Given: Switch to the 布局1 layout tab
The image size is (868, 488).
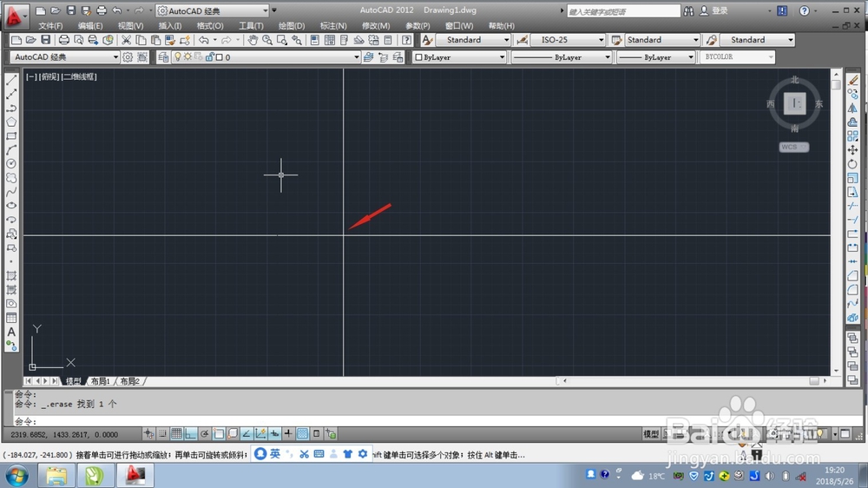Looking at the screenshot, I should [x=100, y=381].
